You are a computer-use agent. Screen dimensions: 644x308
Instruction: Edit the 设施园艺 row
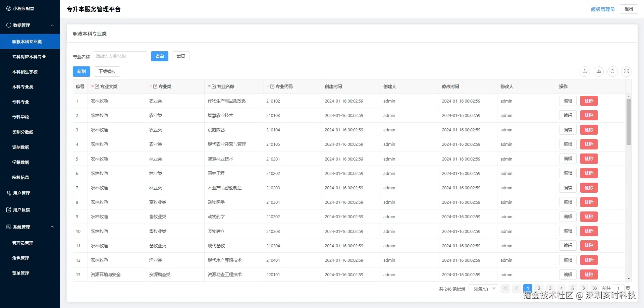[568, 130]
